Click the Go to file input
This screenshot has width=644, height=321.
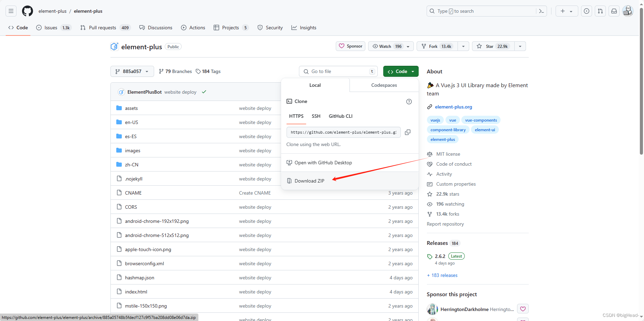[x=338, y=71]
